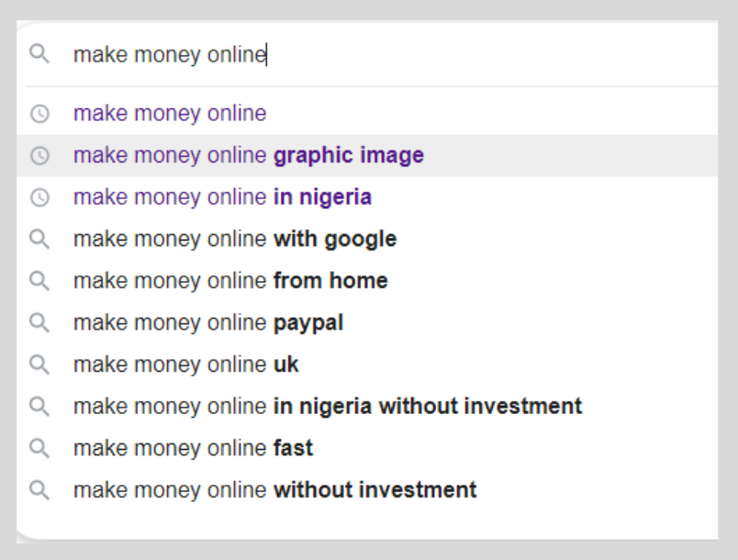Choose 'make money online graphic image' suggestion

click(367, 155)
